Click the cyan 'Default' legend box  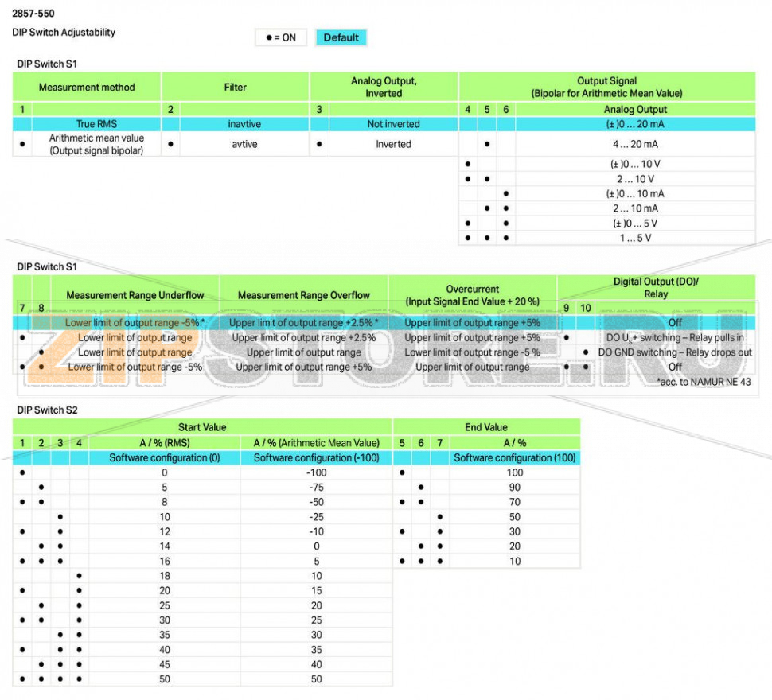(x=341, y=37)
